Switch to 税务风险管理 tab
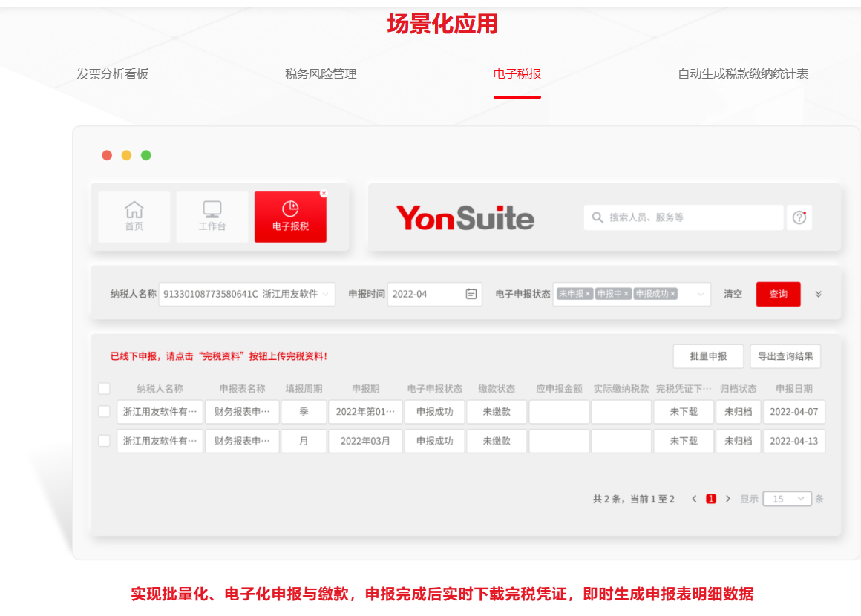Viewport: 861px width, 616px height. pos(321,74)
